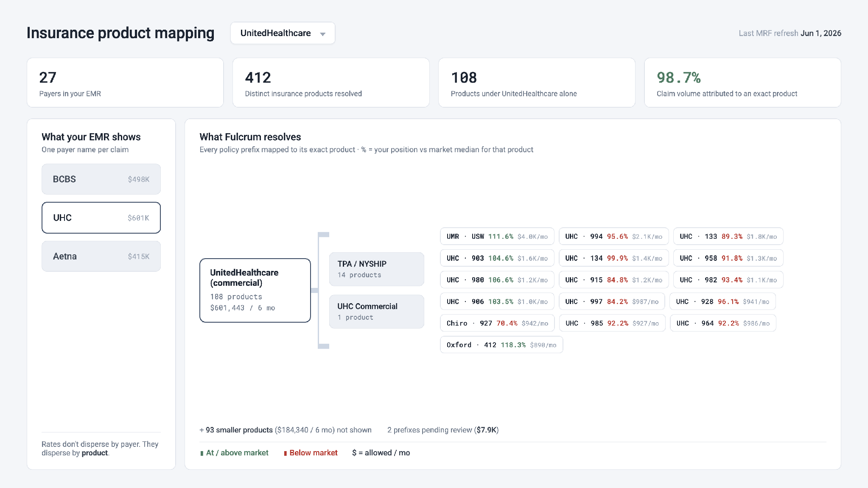Click the UHC 903 104.6% chip

pos(497,258)
